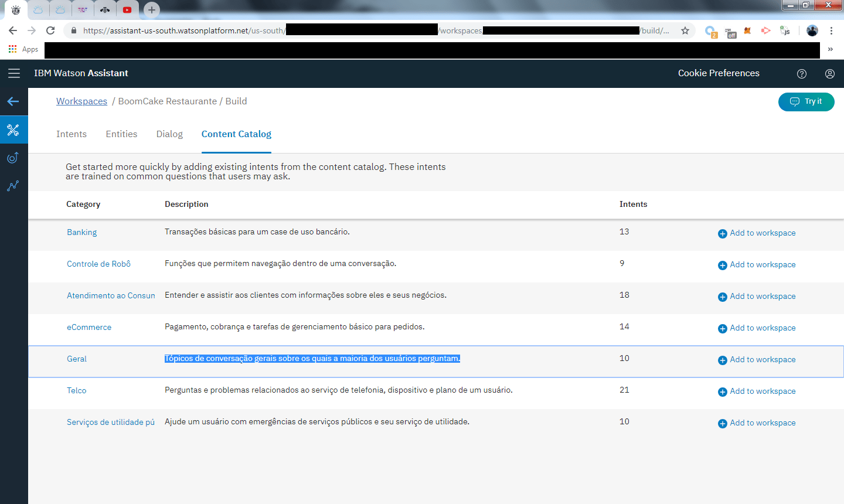Click the Category column header
This screenshot has width=844, height=504.
point(83,205)
